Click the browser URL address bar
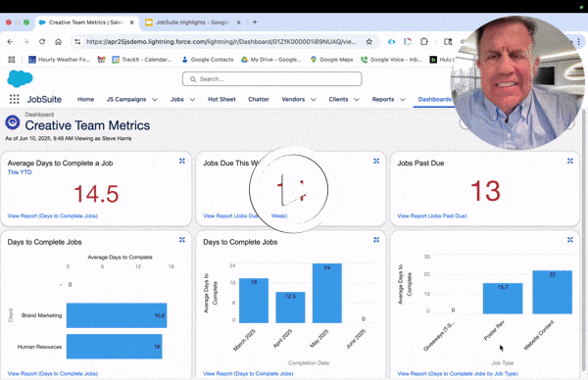 (x=221, y=41)
